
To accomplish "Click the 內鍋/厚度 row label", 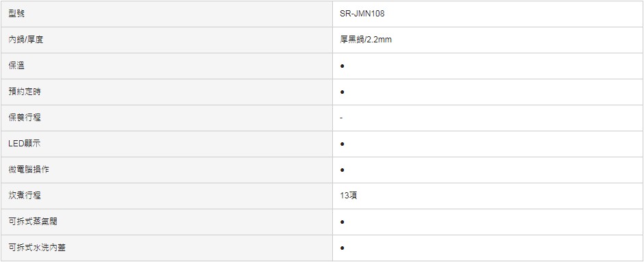I will click(25, 40).
